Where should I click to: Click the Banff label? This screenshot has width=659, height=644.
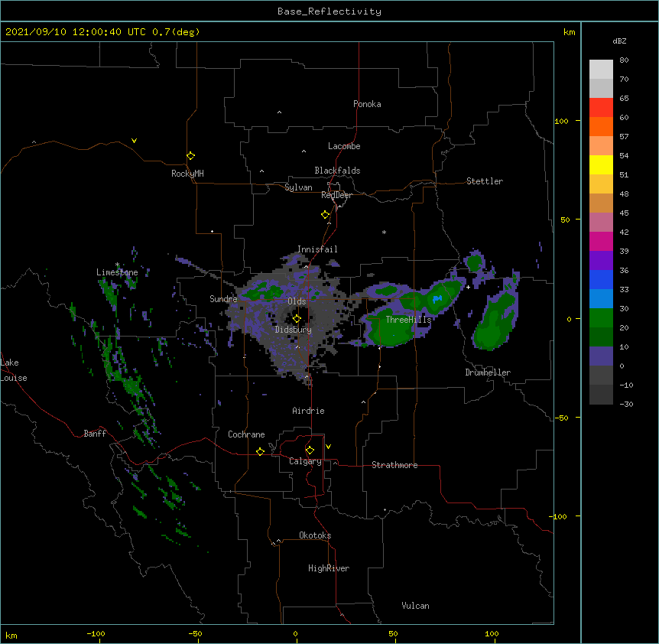tap(95, 434)
